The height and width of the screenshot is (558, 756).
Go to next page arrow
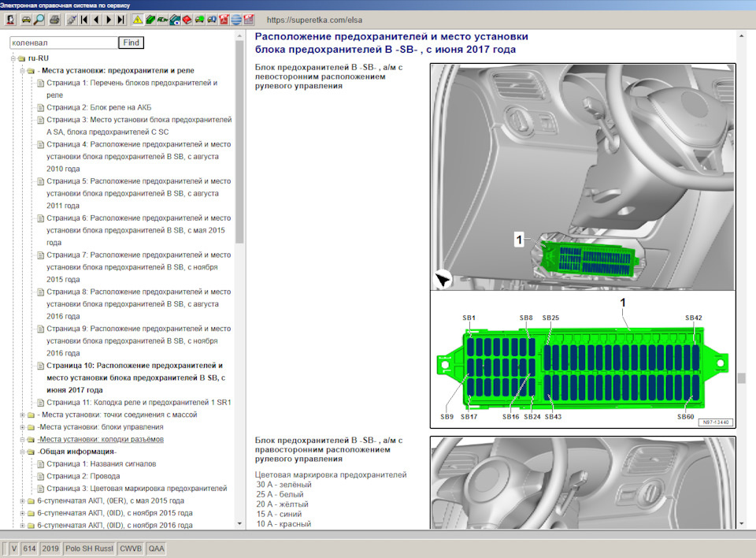[109, 20]
